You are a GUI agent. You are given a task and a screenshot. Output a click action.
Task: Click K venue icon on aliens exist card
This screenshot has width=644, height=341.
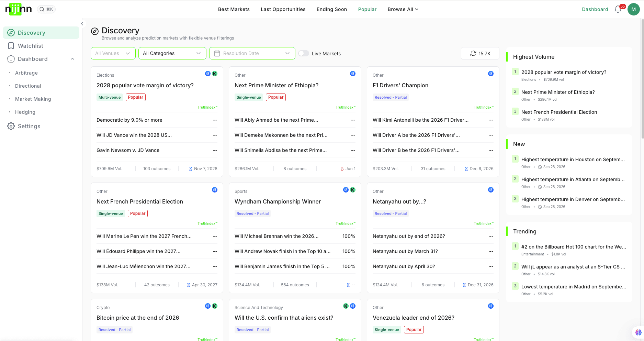point(346,306)
